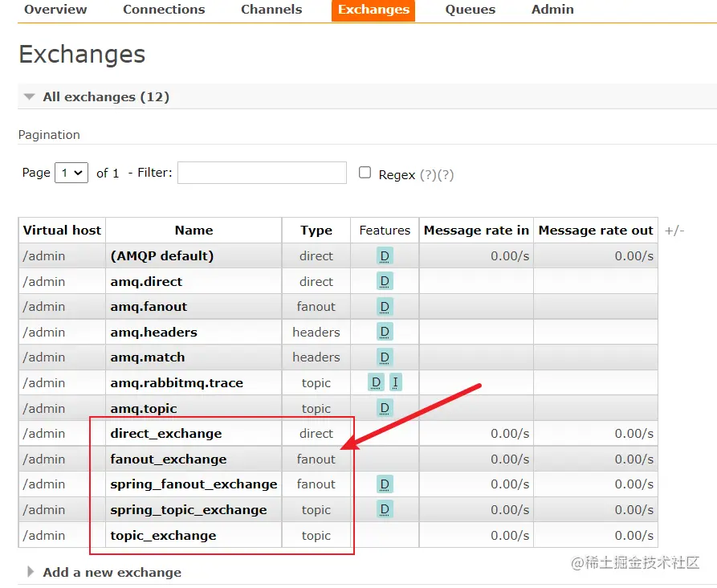Sort by Name column header

[x=194, y=231]
